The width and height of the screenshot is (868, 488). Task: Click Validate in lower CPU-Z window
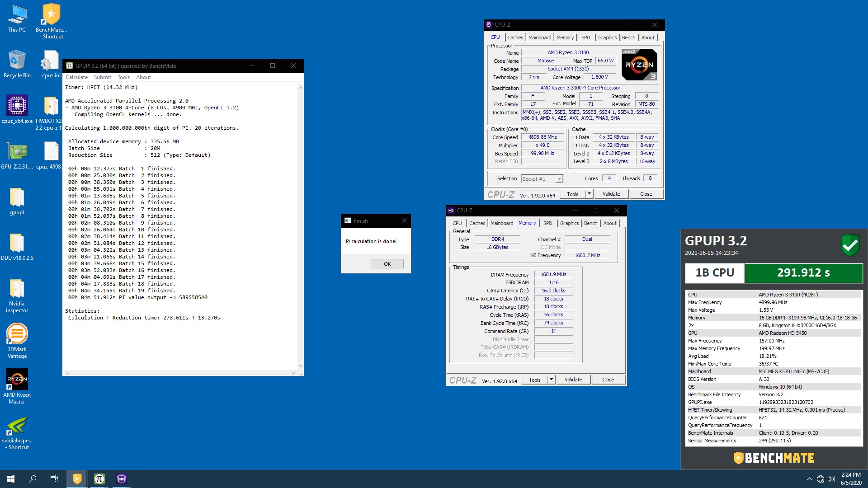tap(573, 380)
